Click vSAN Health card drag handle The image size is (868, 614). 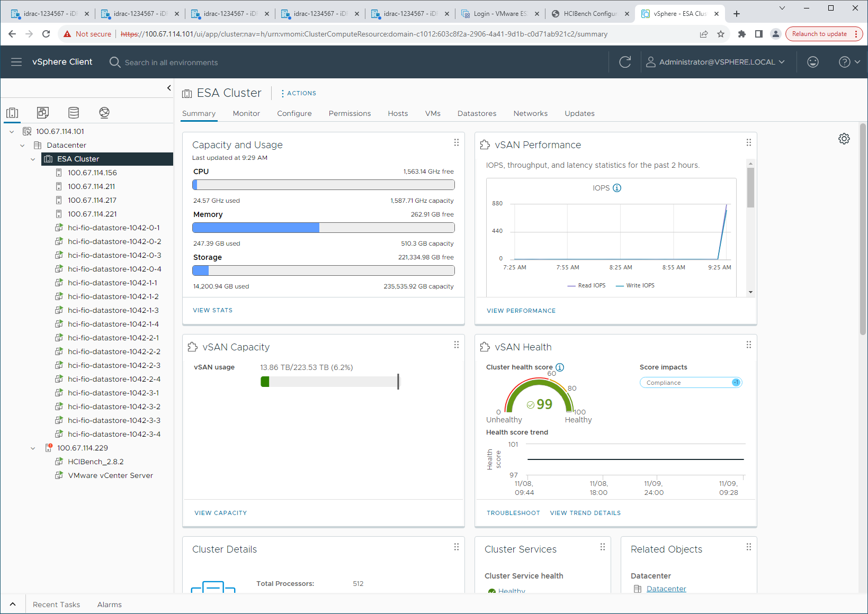[749, 345]
